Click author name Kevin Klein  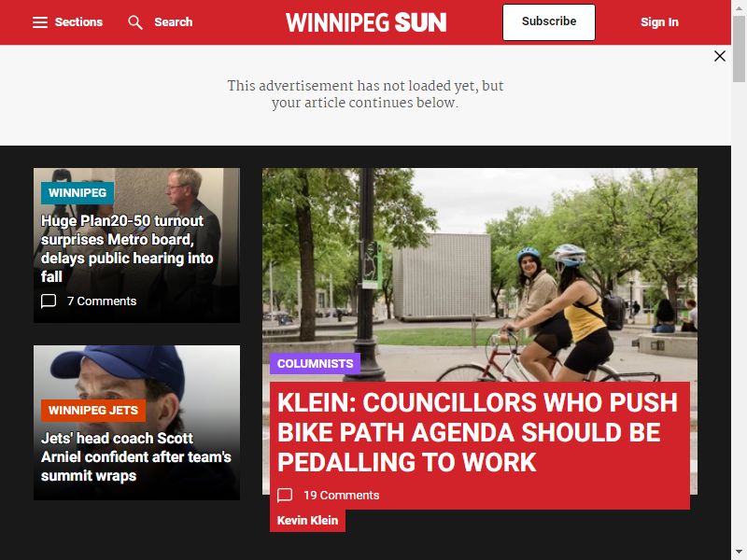(x=308, y=521)
